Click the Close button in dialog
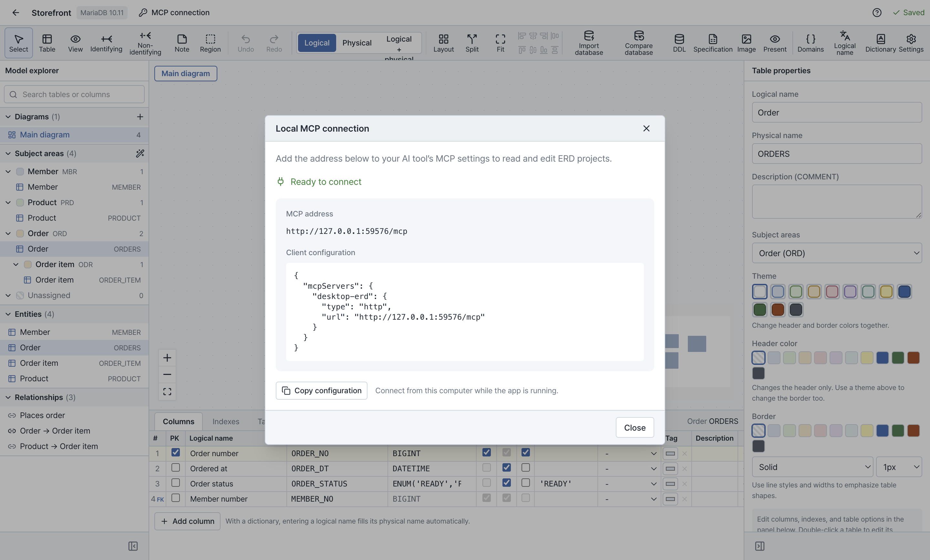This screenshot has width=930, height=560. click(x=635, y=427)
